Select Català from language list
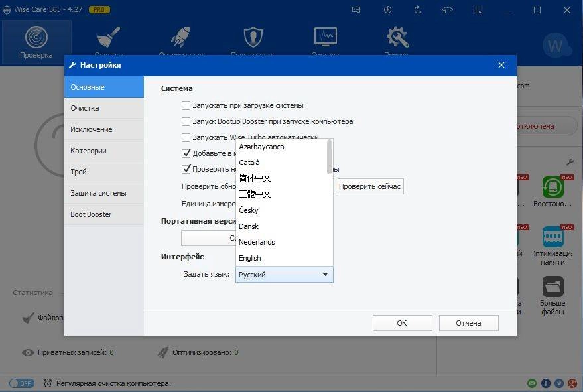Screen dimensions: 583x392 pyautogui.click(x=282, y=163)
